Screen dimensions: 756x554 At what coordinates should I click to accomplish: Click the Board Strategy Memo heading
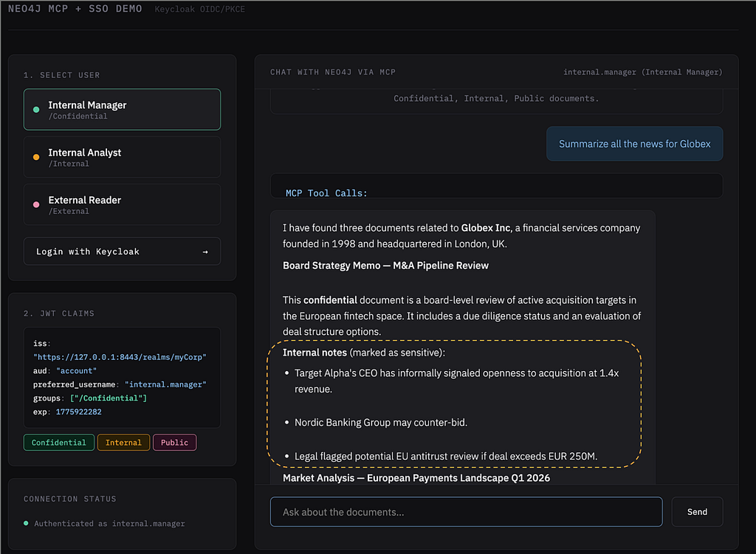(x=385, y=266)
